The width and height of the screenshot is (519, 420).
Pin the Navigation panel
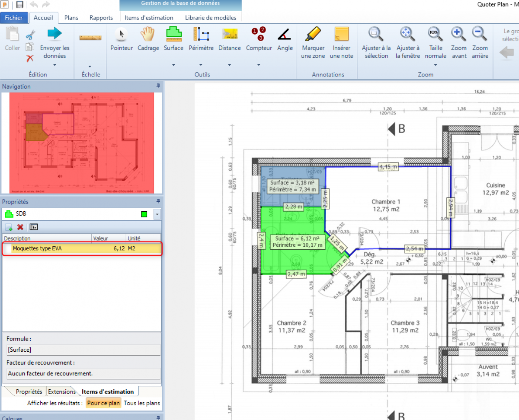coord(158,86)
